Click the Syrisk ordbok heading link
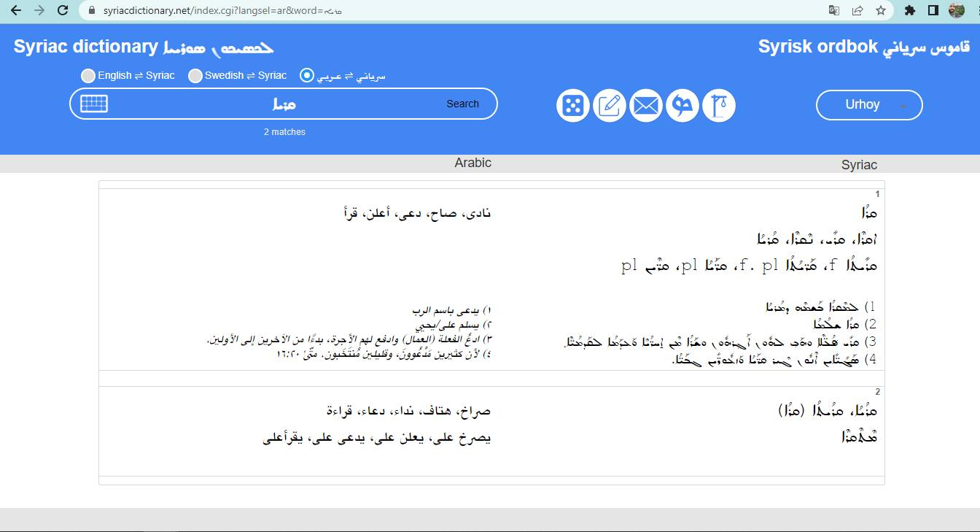This screenshot has height=532, width=980. point(864,47)
